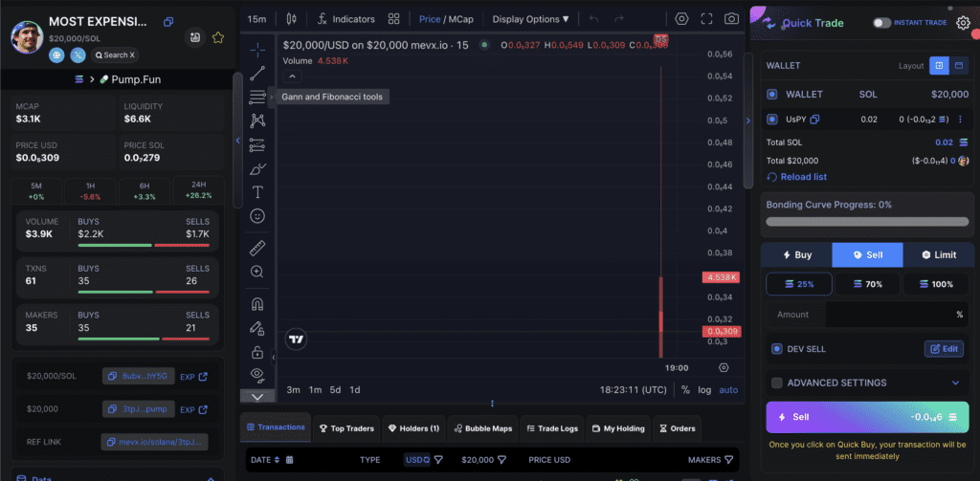Select the brush drawing tool
The image size is (980, 481).
[x=256, y=168]
